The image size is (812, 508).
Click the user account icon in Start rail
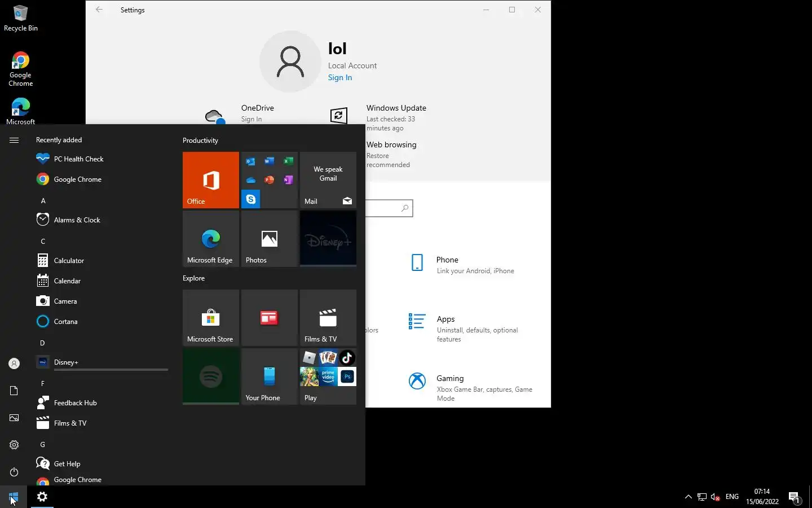click(x=14, y=364)
